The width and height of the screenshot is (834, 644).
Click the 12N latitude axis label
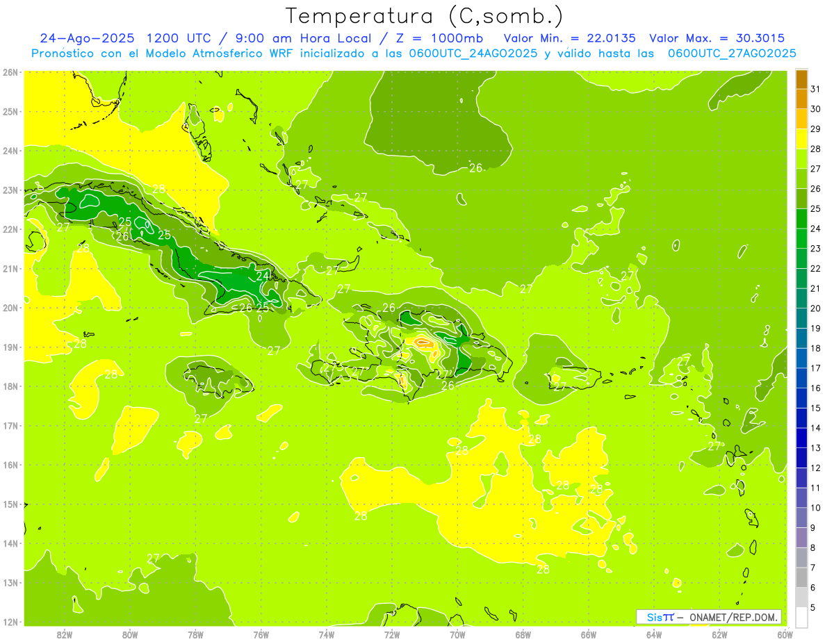(10, 621)
